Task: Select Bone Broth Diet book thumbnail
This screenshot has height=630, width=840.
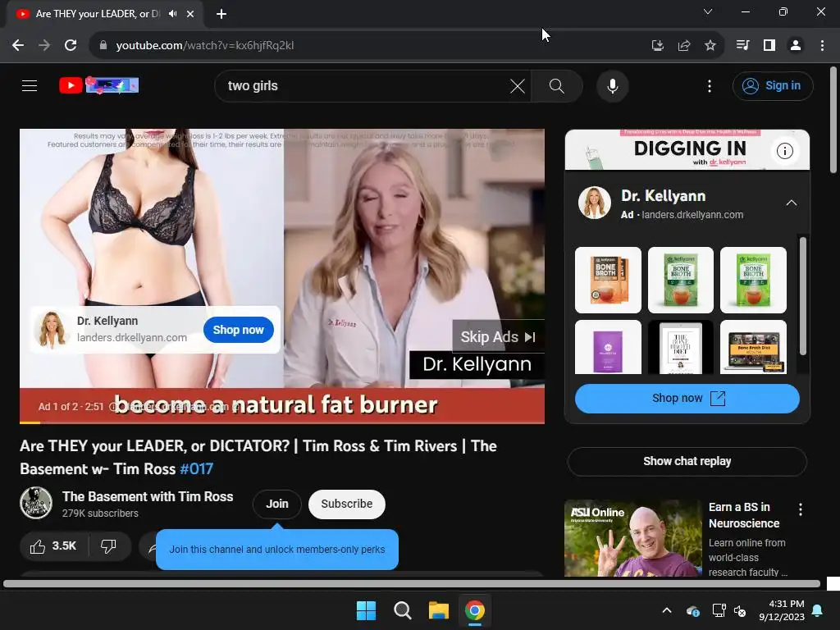Action: [681, 347]
